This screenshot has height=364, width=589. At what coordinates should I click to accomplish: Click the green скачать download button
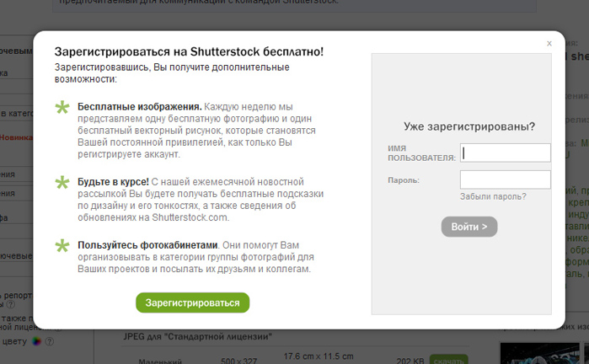click(x=448, y=360)
